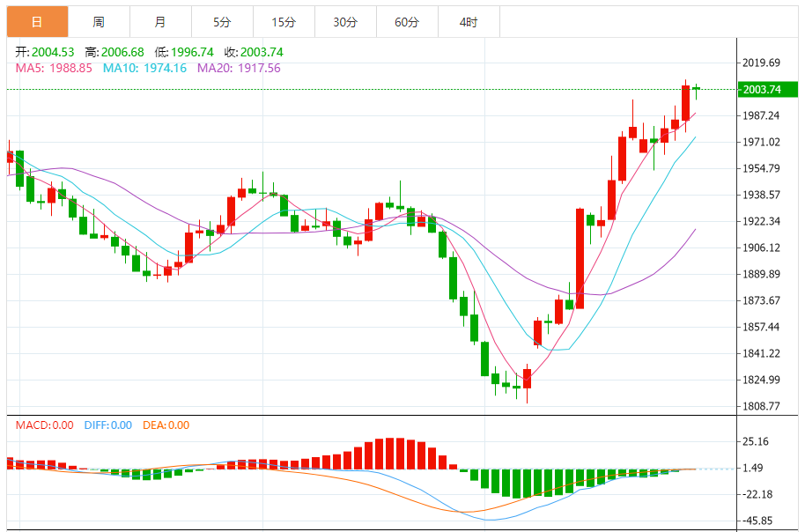Click the -45.85 MACD axis label
Image resolution: width=805 pixels, height=532 pixels.
(x=757, y=521)
